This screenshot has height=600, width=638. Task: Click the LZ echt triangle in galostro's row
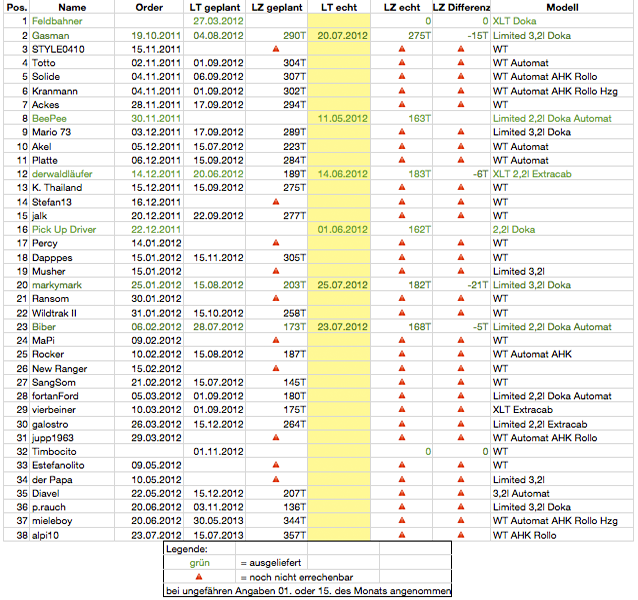402,424
